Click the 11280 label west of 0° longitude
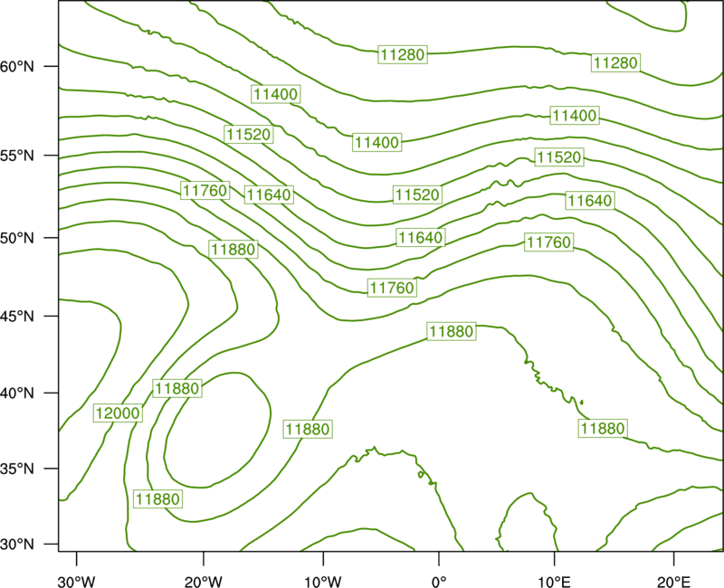Image resolution: width=724 pixels, height=588 pixels. click(402, 54)
